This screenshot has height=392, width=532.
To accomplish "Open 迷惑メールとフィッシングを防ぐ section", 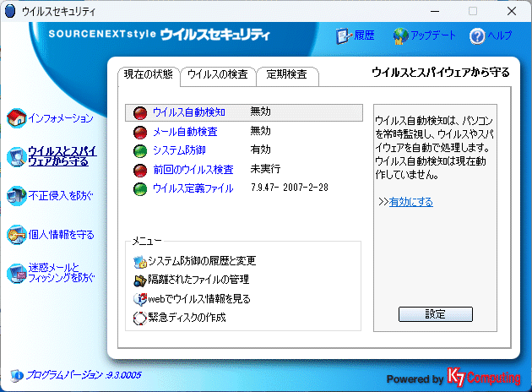I will [62, 273].
